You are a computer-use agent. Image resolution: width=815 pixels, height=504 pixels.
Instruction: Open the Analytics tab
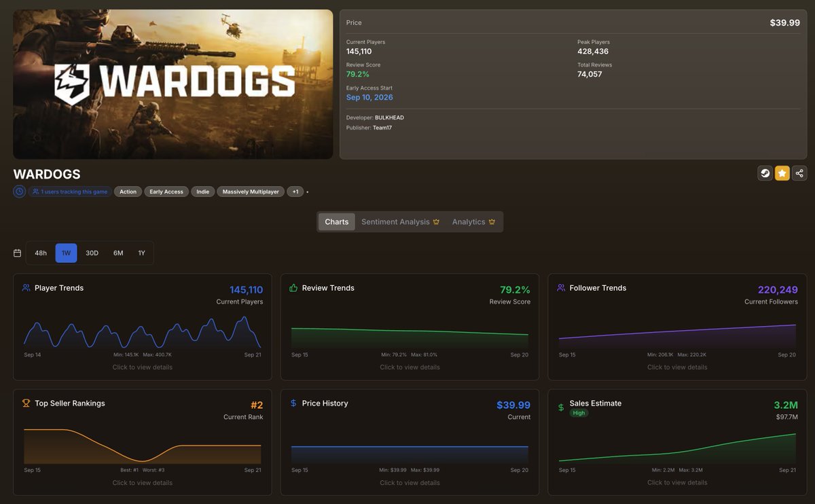pos(473,222)
